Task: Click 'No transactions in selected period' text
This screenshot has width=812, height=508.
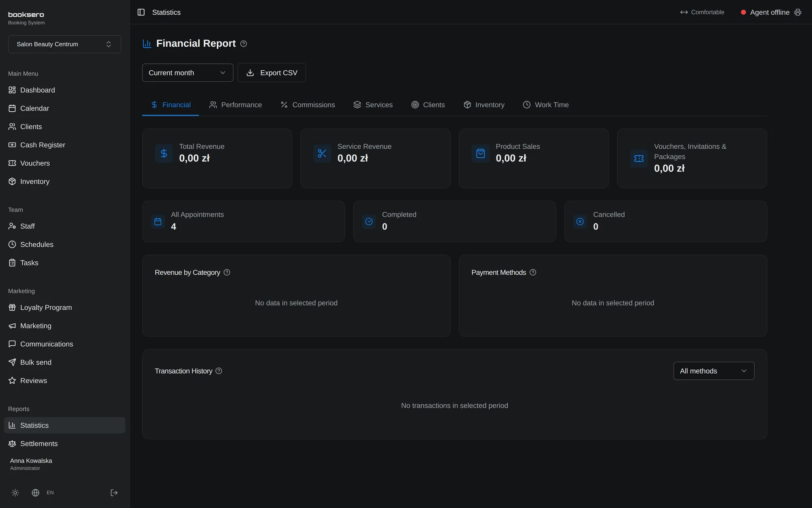Action: pos(454,406)
